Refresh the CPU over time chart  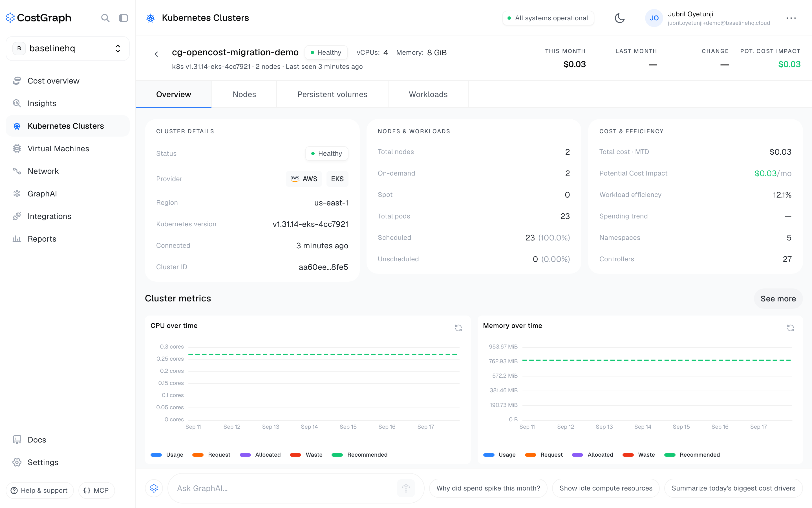pos(458,328)
